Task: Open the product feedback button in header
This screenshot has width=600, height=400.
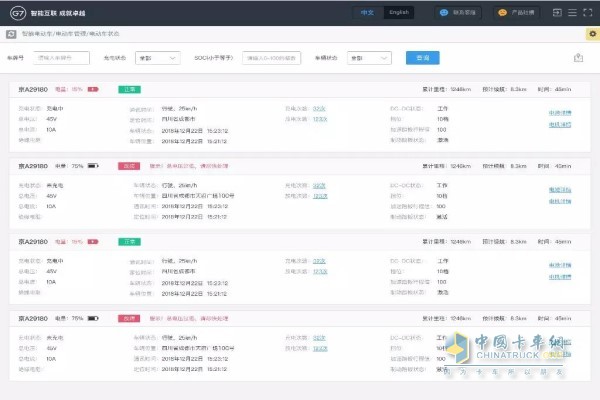Action: (518, 13)
